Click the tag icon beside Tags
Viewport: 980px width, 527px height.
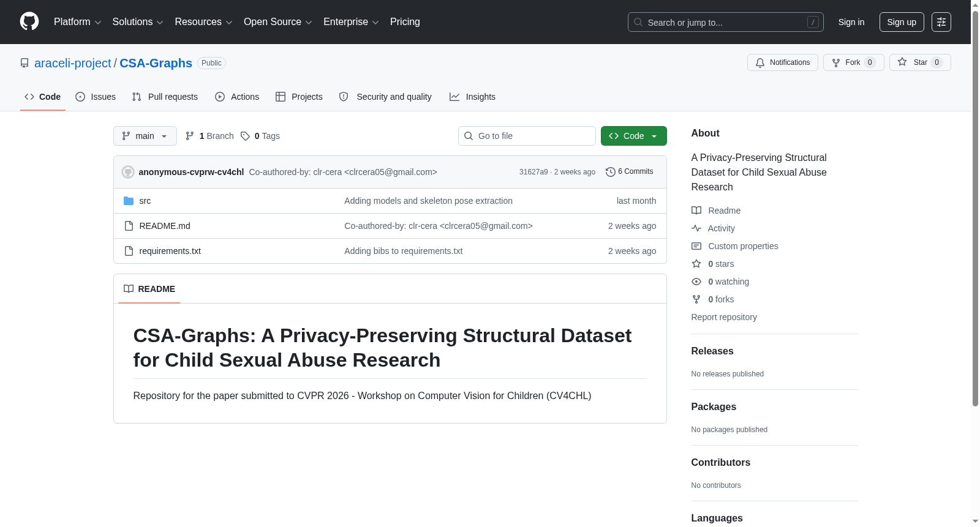pos(245,136)
